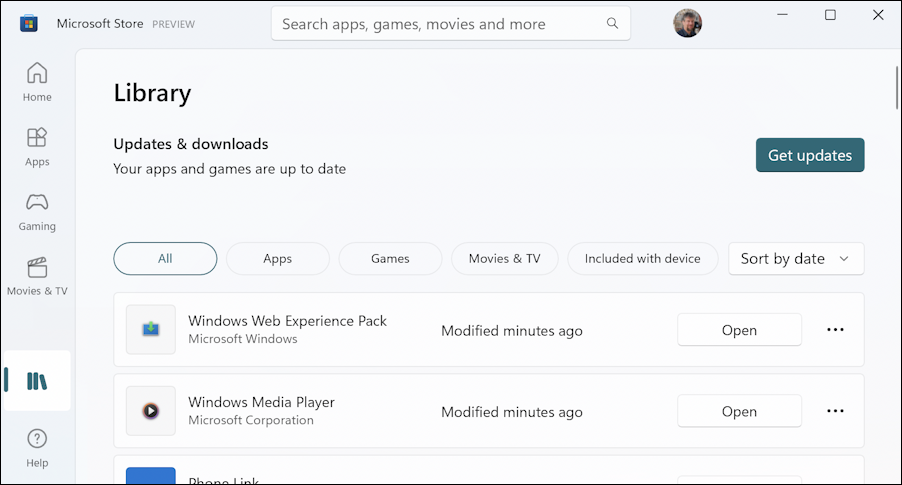Click the vertical scrollbar thumb
902x485 pixels.
pyautogui.click(x=897, y=87)
